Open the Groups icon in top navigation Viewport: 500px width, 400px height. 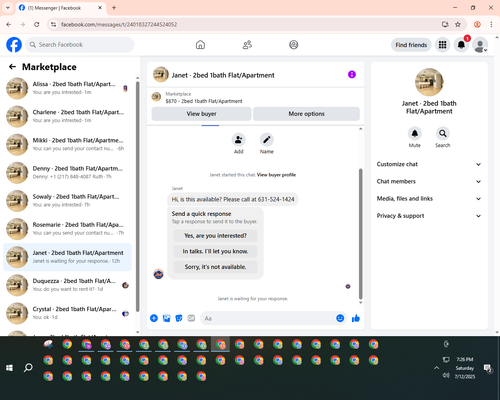pyautogui.click(x=294, y=45)
